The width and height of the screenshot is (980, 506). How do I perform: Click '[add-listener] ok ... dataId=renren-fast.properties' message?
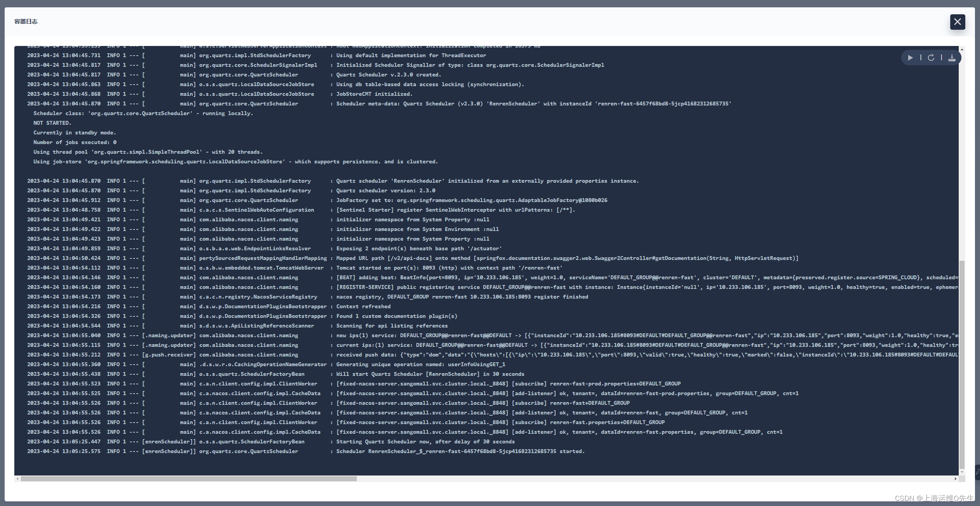[559, 432]
